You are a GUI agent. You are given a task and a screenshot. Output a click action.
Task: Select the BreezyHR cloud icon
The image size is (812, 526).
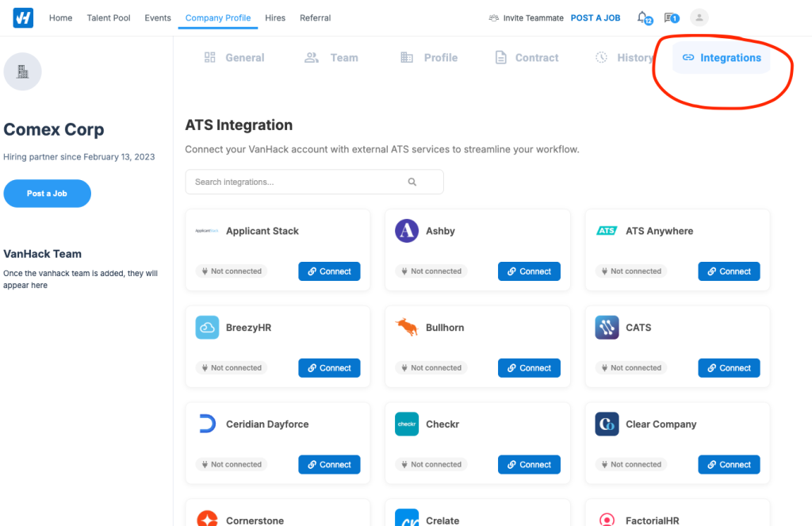(x=207, y=327)
